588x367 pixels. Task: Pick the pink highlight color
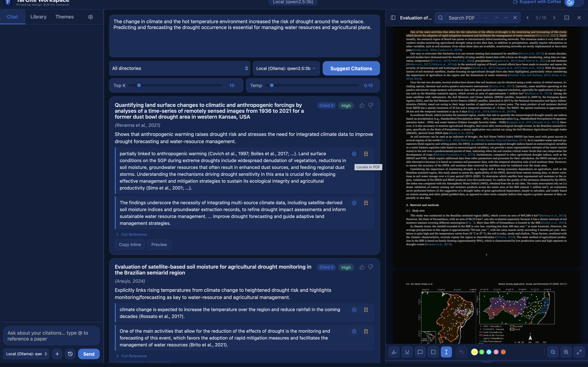(496, 352)
